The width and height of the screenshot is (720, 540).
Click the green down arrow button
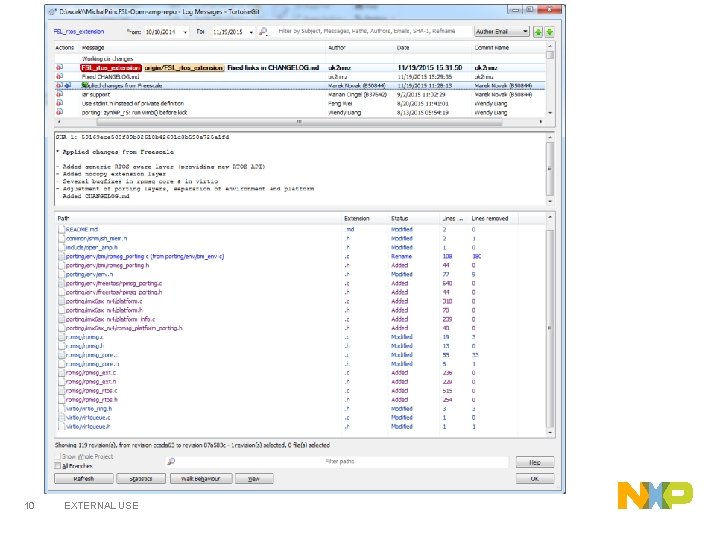coord(549,32)
